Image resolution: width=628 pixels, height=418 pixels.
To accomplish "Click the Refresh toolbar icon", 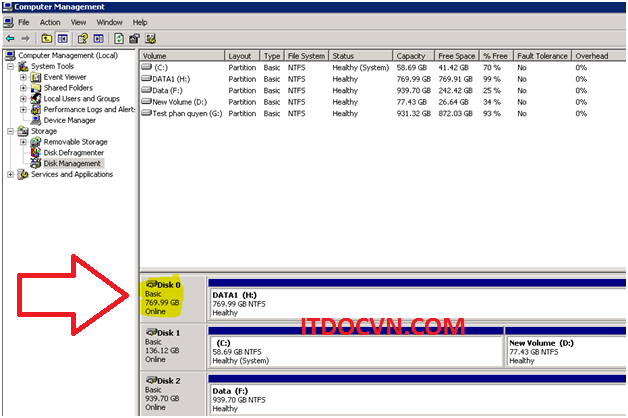I will click(x=119, y=38).
